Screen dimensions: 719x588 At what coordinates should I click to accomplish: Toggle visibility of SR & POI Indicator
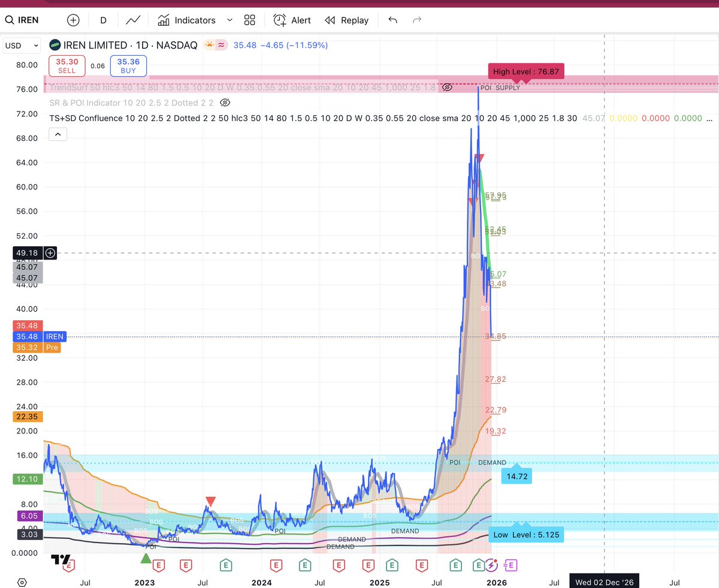[x=225, y=103]
